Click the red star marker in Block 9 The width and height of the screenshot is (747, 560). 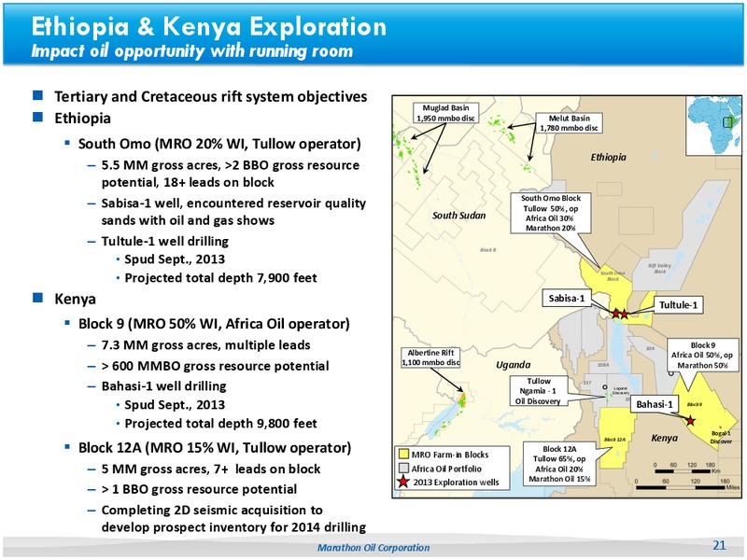(690, 421)
